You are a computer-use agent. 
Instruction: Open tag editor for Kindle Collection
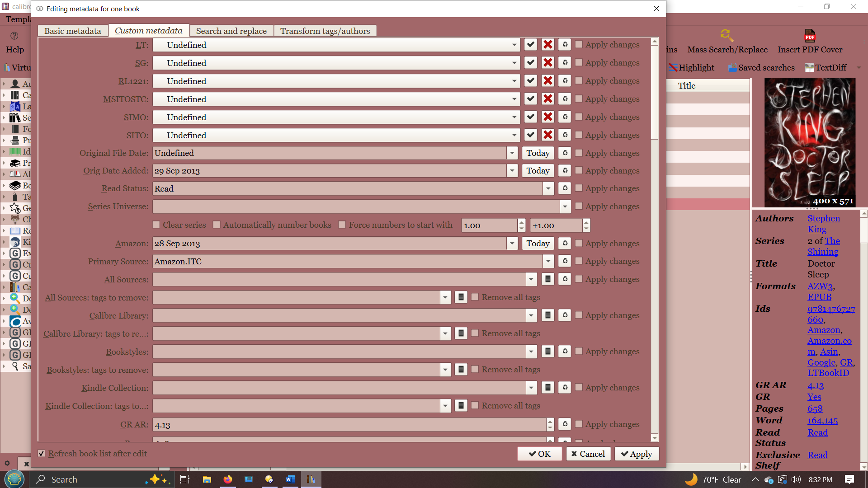(x=548, y=388)
